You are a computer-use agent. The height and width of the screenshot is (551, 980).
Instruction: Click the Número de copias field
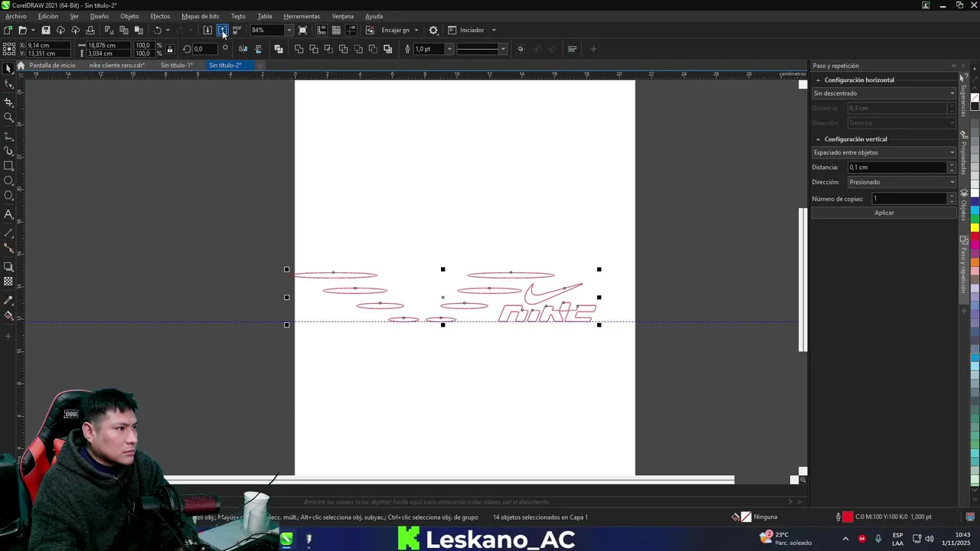[910, 198]
